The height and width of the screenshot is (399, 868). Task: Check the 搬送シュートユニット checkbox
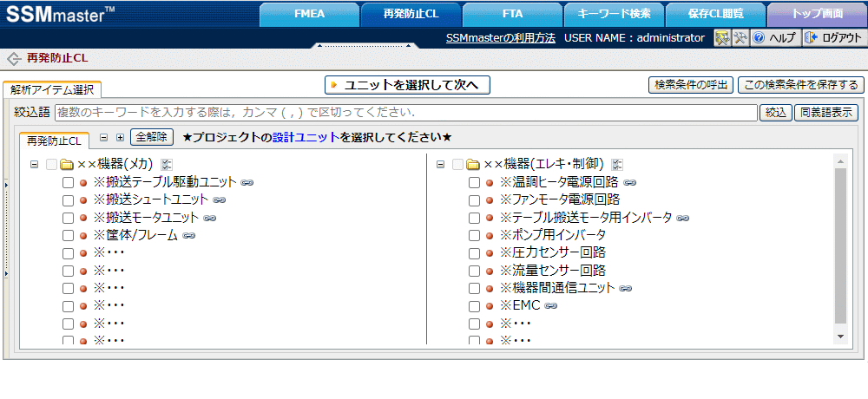pyautogui.click(x=68, y=200)
